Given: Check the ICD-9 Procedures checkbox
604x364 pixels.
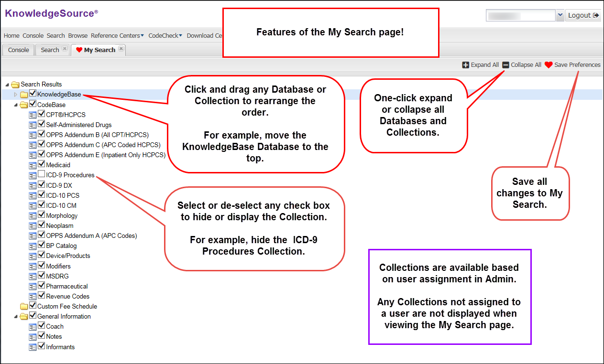Looking at the screenshot, I should tap(42, 175).
